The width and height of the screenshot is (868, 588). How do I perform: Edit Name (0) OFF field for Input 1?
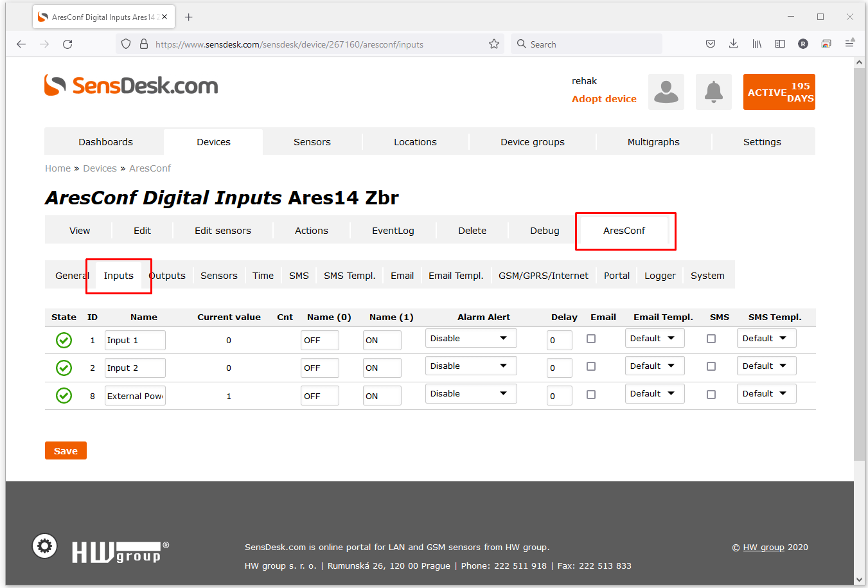point(320,340)
